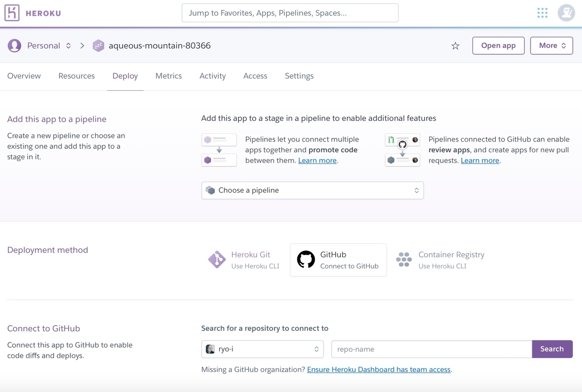Open Ensure Heroku Dashboard has team access link
Viewport: 582px width, 392px height.
pos(379,370)
